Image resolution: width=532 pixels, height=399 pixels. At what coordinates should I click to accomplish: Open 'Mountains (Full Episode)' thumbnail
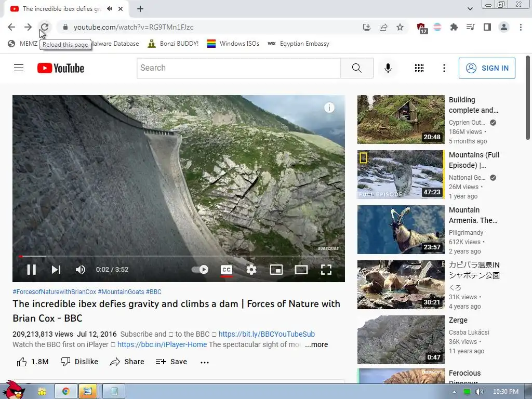(x=401, y=175)
